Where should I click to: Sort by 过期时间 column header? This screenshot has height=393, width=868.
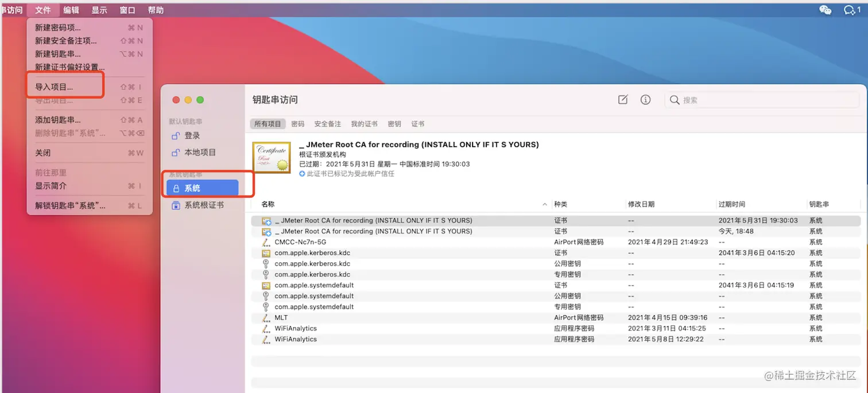coord(732,204)
